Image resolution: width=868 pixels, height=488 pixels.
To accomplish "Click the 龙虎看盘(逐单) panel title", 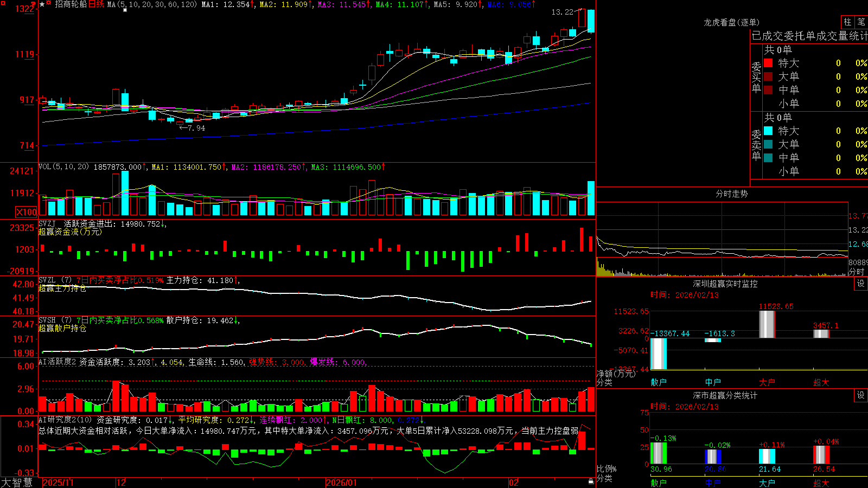I will [732, 22].
